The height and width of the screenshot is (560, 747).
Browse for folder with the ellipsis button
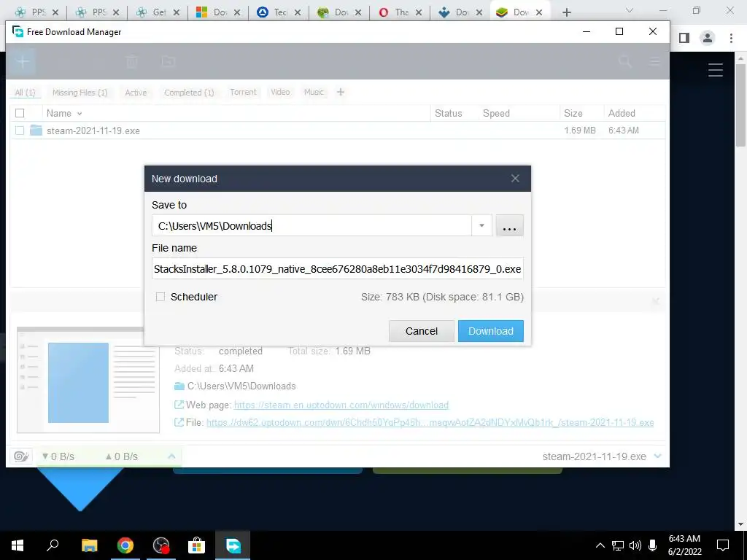(x=509, y=226)
